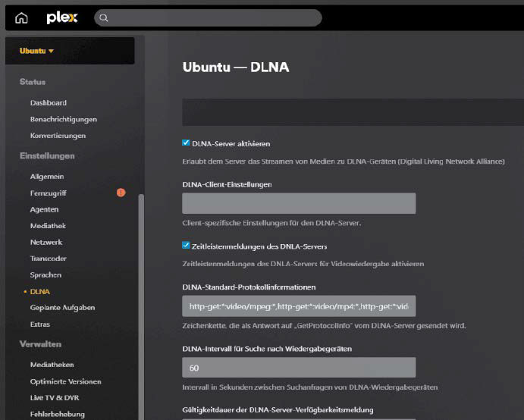This screenshot has height=420, width=524.
Task: Open Benachrichtigungen settings page
Action: pos(64,119)
